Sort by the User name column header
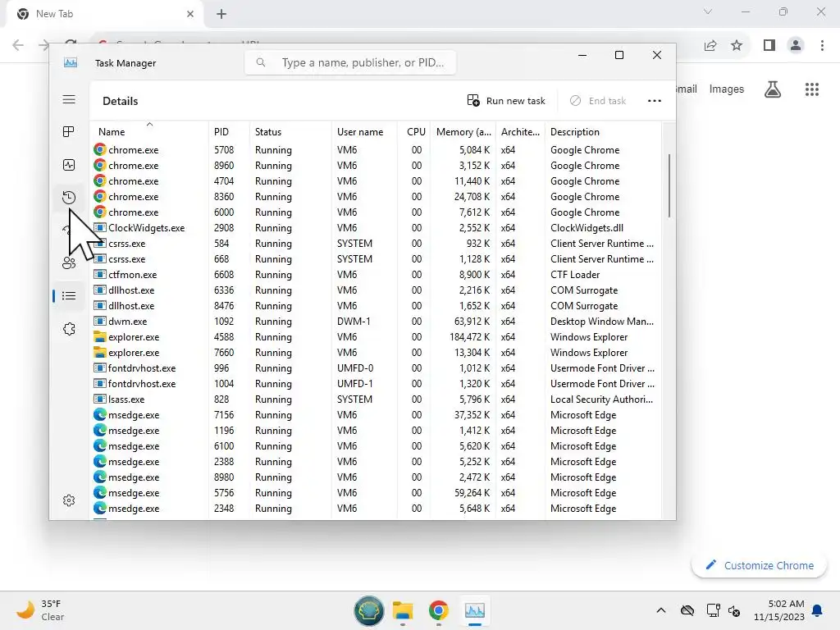 click(x=364, y=132)
